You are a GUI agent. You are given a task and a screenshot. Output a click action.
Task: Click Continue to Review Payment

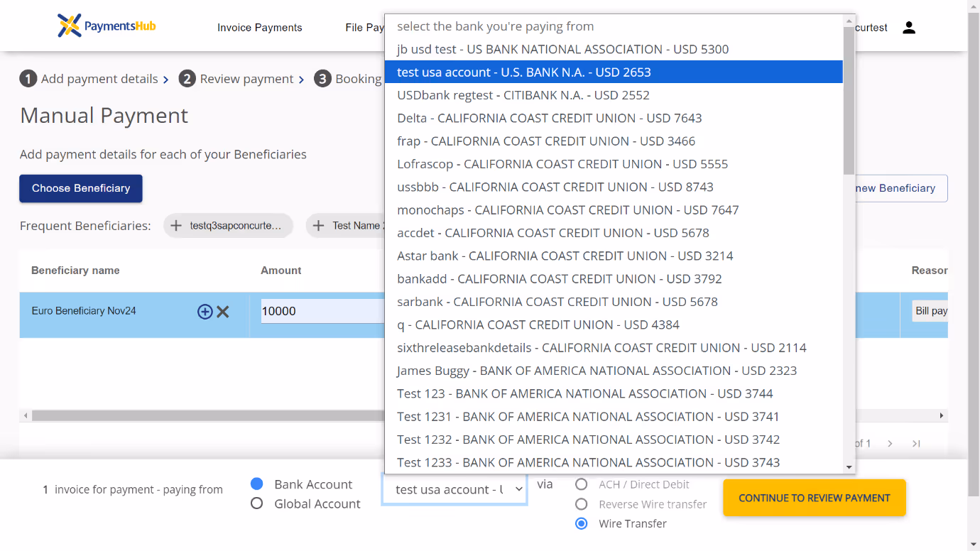pyautogui.click(x=815, y=498)
